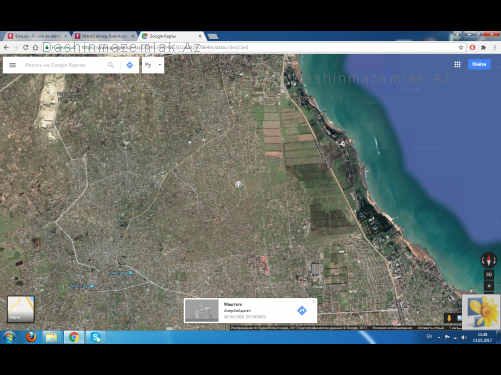This screenshot has height=375, width=501.
Task: Show hidden tray icons arrow
Action: coord(439,337)
